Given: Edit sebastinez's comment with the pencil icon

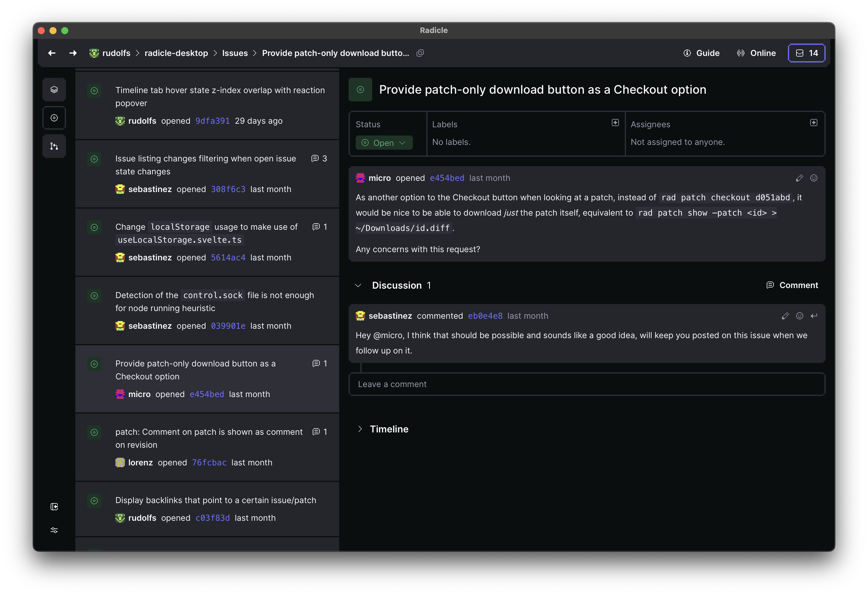Looking at the screenshot, I should click(785, 316).
